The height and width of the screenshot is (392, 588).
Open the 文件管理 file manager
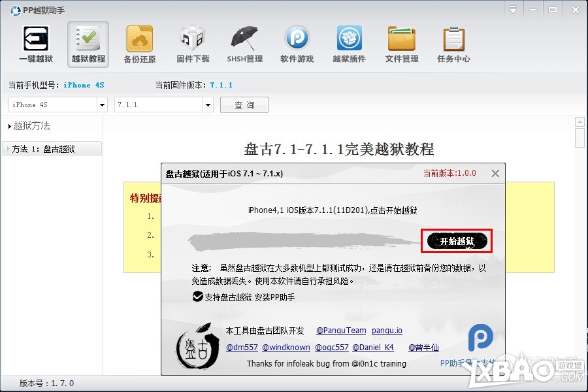click(401, 42)
